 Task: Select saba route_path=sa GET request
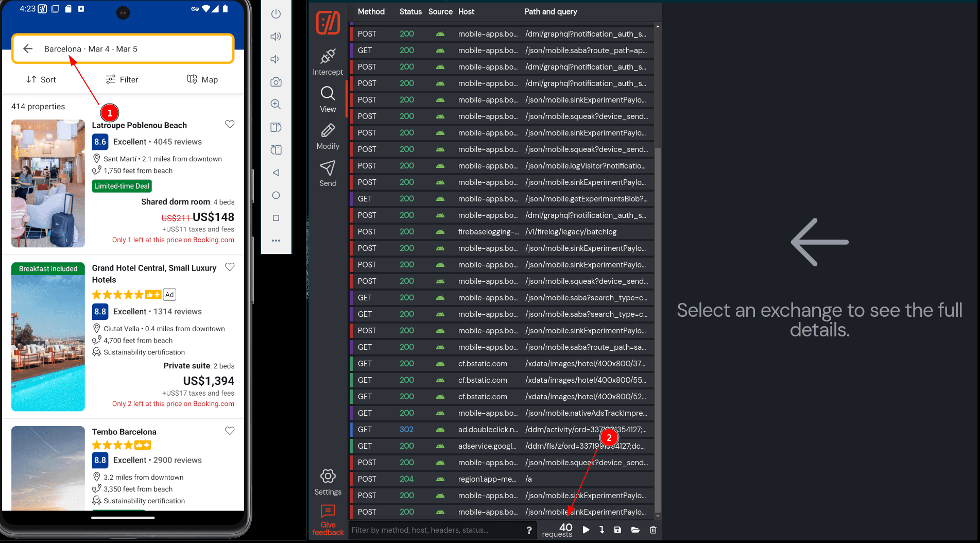(x=502, y=347)
